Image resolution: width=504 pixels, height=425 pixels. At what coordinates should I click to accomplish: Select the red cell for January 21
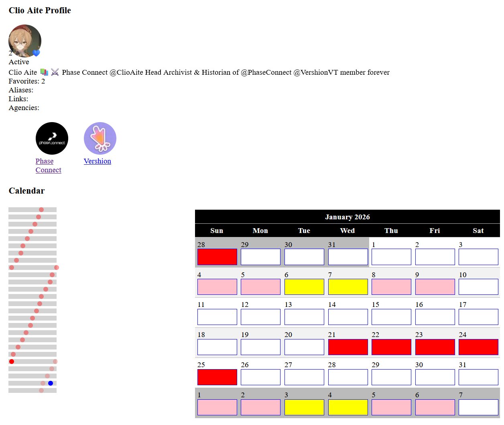(348, 347)
